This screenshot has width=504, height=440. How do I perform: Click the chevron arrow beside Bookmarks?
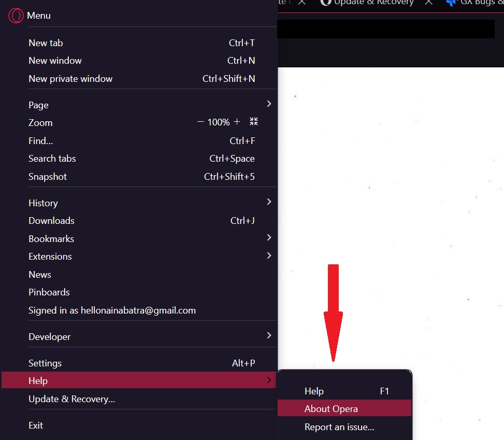point(269,237)
